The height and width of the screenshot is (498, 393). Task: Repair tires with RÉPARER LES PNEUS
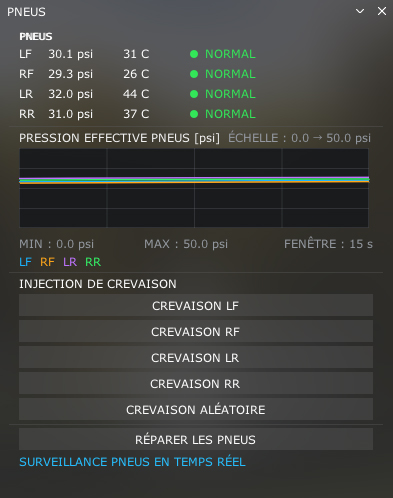[196, 439]
